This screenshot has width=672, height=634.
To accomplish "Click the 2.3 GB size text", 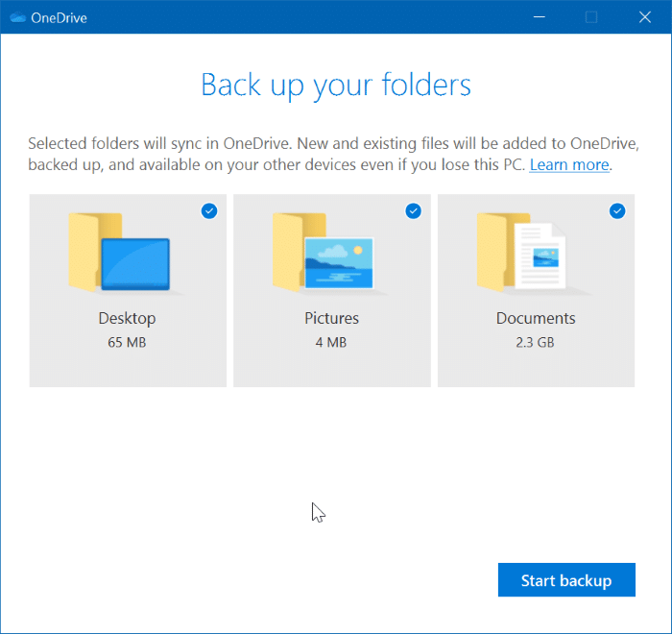I will 535,342.
